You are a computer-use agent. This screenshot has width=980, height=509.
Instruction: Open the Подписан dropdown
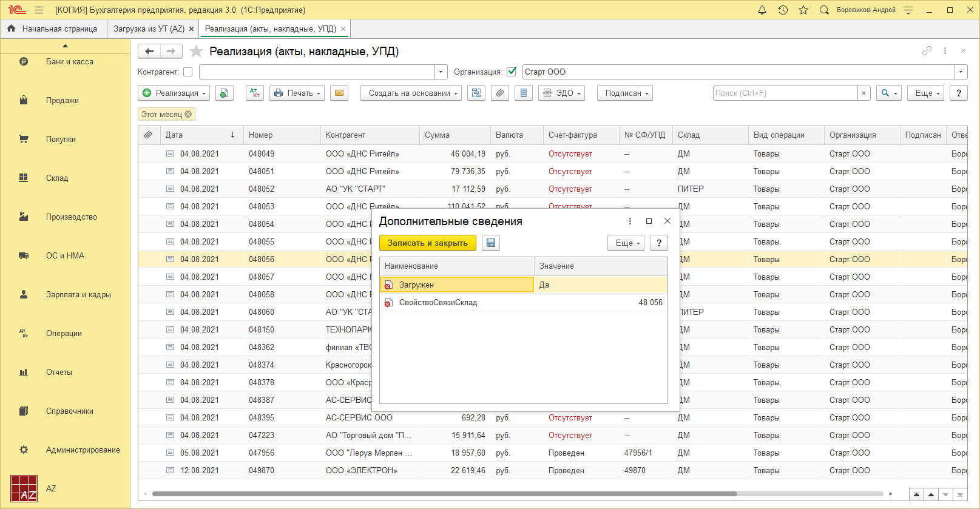624,93
